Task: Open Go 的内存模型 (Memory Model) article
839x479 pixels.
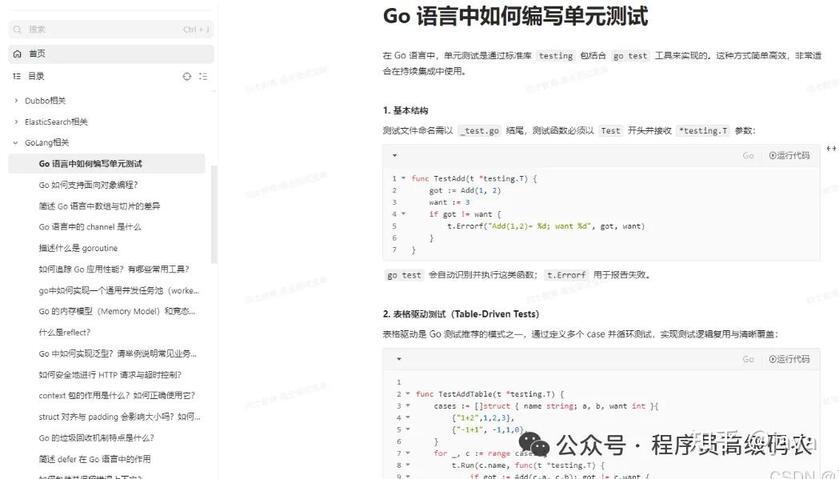Action: 117,311
